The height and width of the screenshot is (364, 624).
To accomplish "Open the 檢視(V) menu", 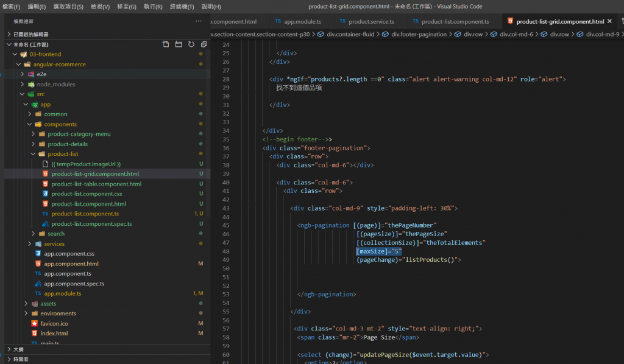I will [x=101, y=6].
